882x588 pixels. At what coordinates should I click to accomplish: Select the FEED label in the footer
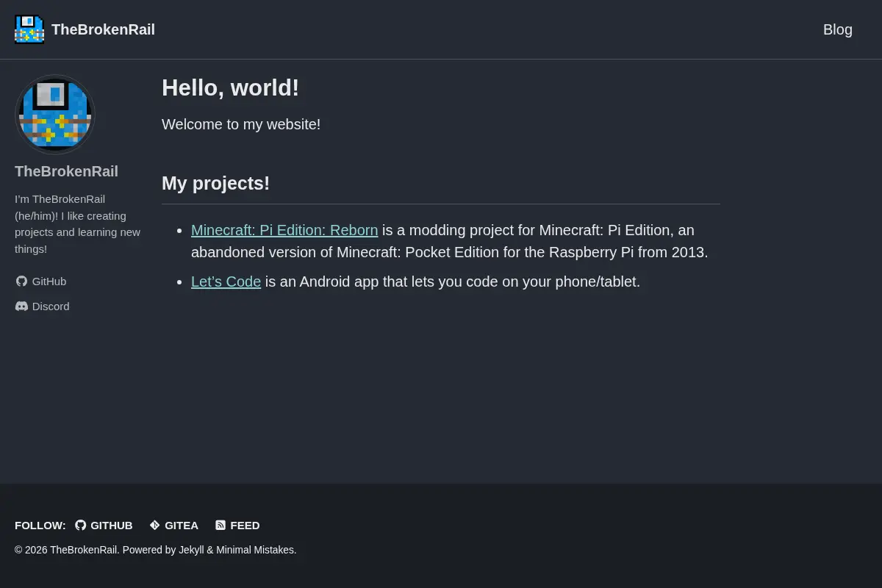pyautogui.click(x=245, y=526)
